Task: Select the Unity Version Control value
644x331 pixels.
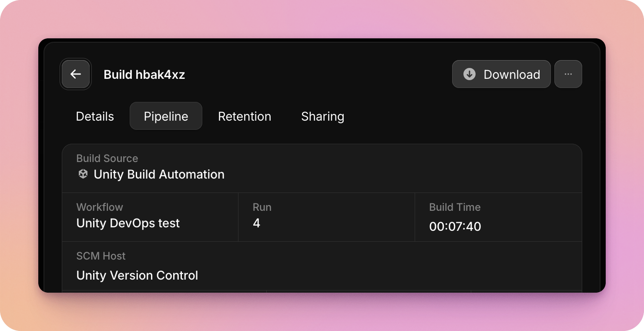Action: click(x=137, y=275)
